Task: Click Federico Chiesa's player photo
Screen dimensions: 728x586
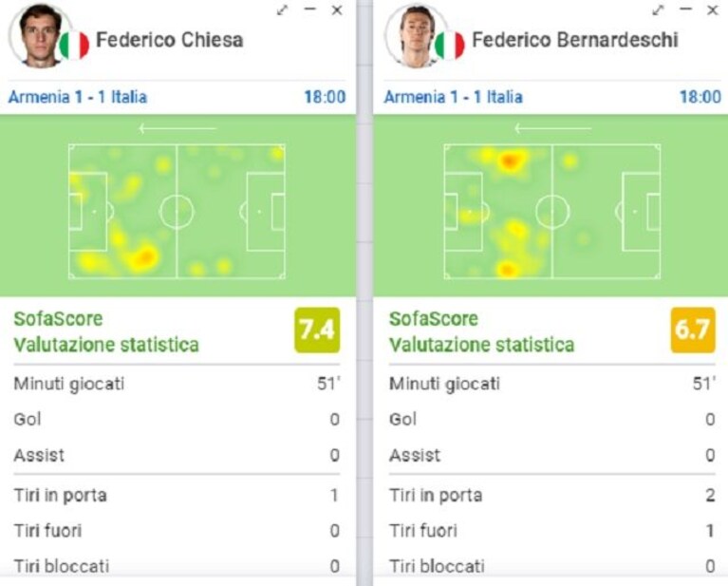Action: (x=40, y=35)
